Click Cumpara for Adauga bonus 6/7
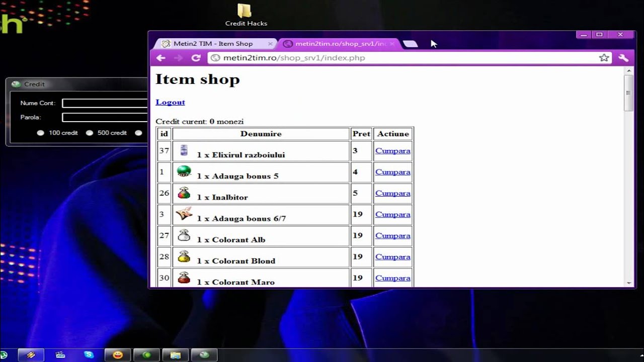This screenshot has height=362, width=644. point(393,214)
